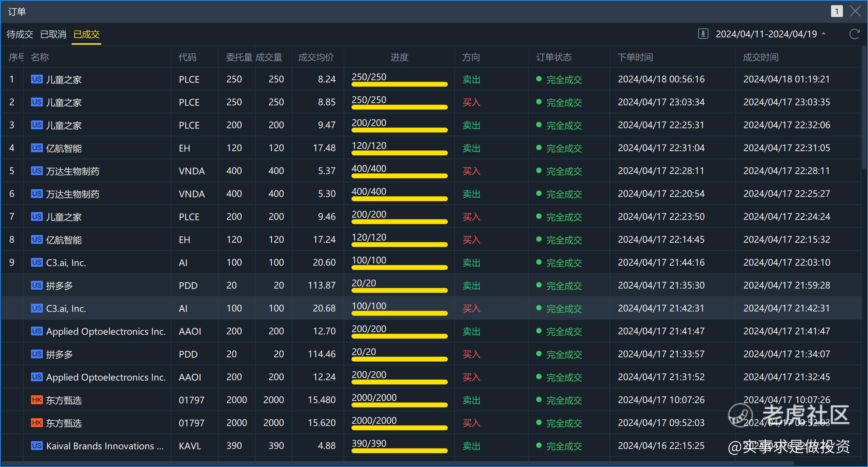Click price 5.30 in row 6
This screenshot has width=868, height=467.
pos(327,194)
